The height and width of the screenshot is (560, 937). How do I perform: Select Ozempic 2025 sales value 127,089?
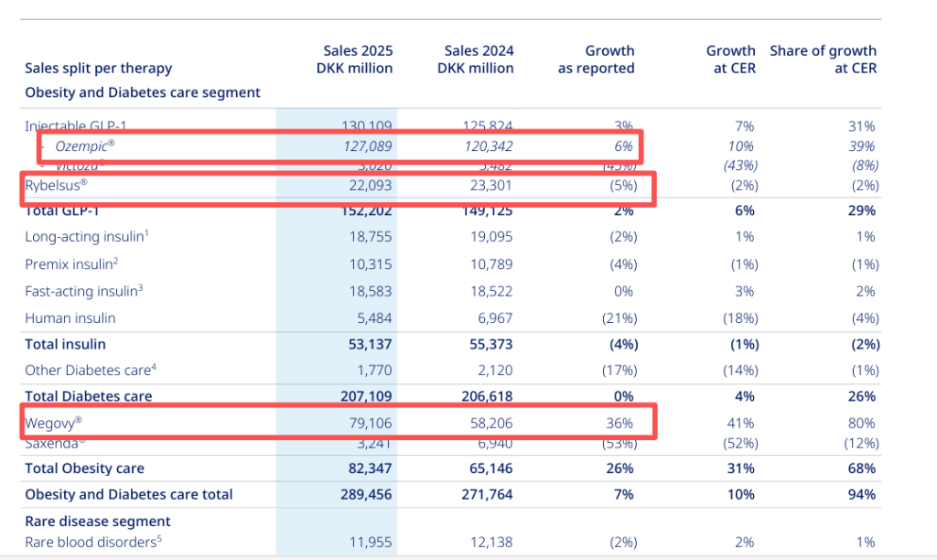coord(362,145)
